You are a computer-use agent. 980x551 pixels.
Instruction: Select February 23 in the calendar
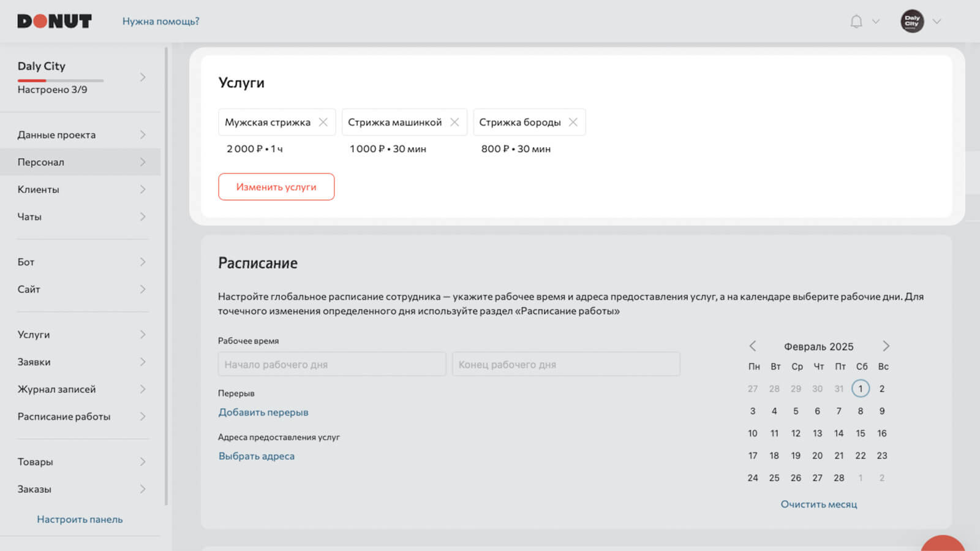pyautogui.click(x=882, y=455)
